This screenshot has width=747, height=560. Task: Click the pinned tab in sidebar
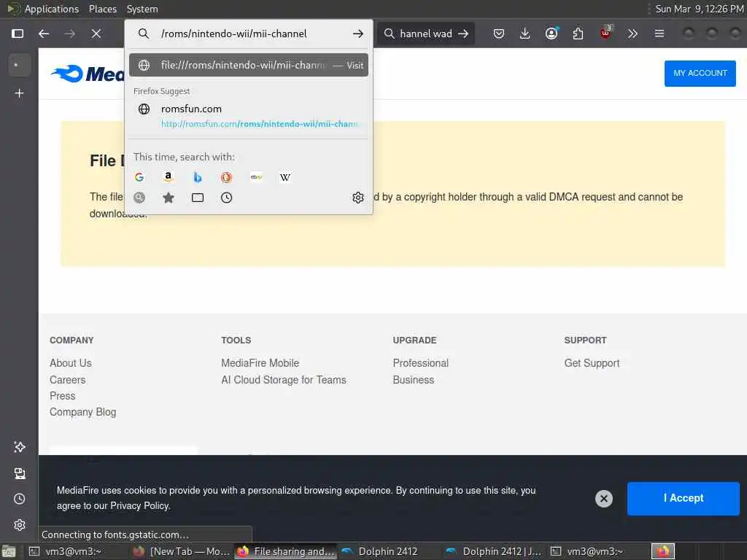tap(19, 65)
